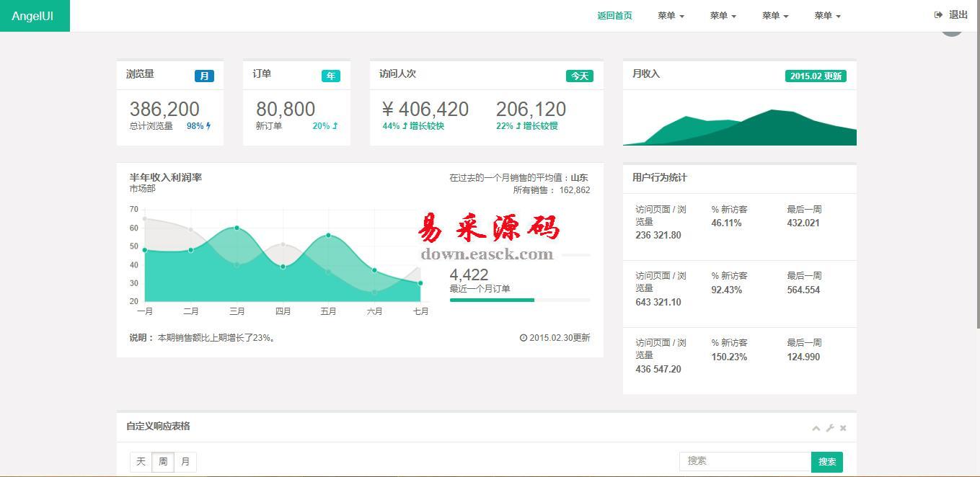Click the 今天 badge on 访问人次 card
Screen dimensions: 980x477
579,76
